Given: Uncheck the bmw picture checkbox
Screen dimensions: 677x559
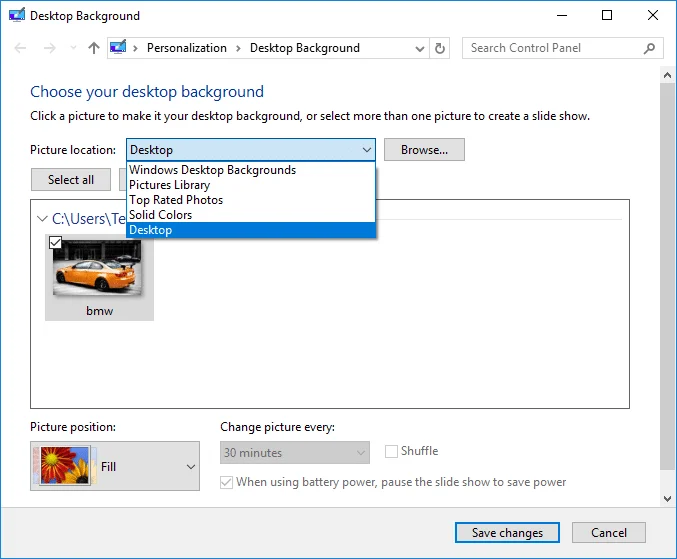Looking at the screenshot, I should (x=55, y=242).
